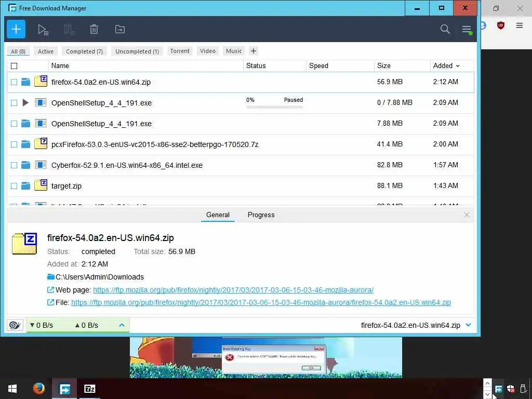
Task: Open folder icon for pcxFirefox 7z row
Action: point(26,144)
